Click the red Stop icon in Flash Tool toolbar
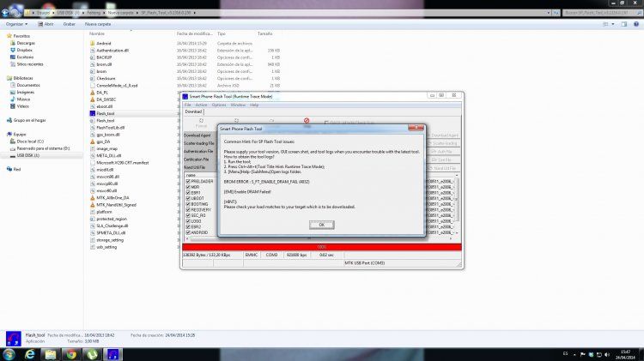 pos(307,121)
